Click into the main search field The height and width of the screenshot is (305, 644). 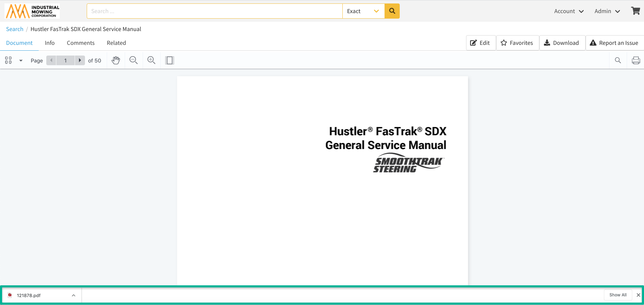coord(214,11)
